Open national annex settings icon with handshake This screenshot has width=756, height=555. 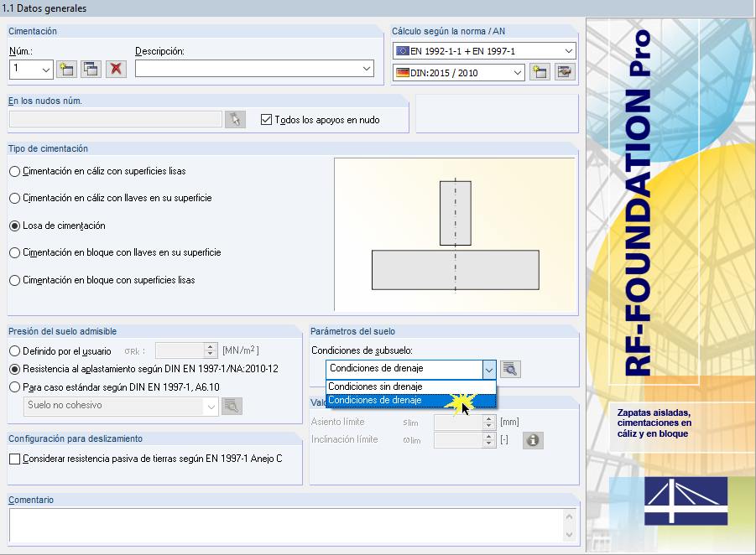565,72
